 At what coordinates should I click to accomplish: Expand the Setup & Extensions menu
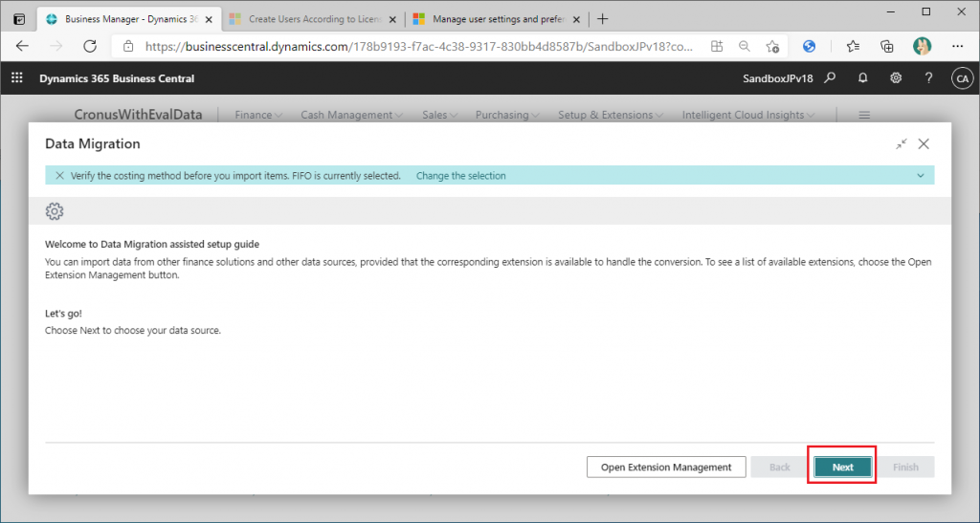(611, 115)
